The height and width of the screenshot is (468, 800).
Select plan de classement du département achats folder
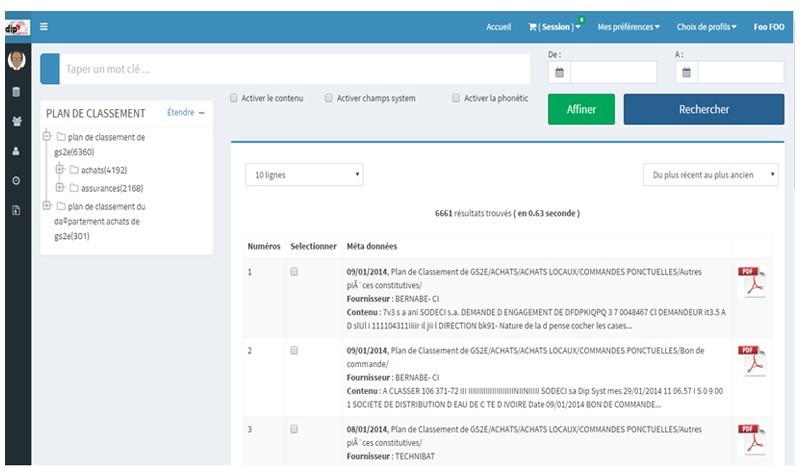point(101,221)
